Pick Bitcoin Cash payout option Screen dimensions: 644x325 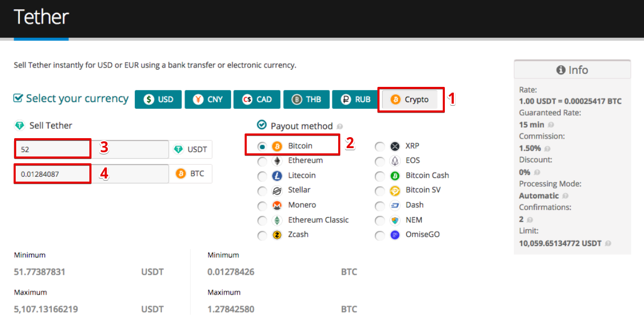[380, 176]
